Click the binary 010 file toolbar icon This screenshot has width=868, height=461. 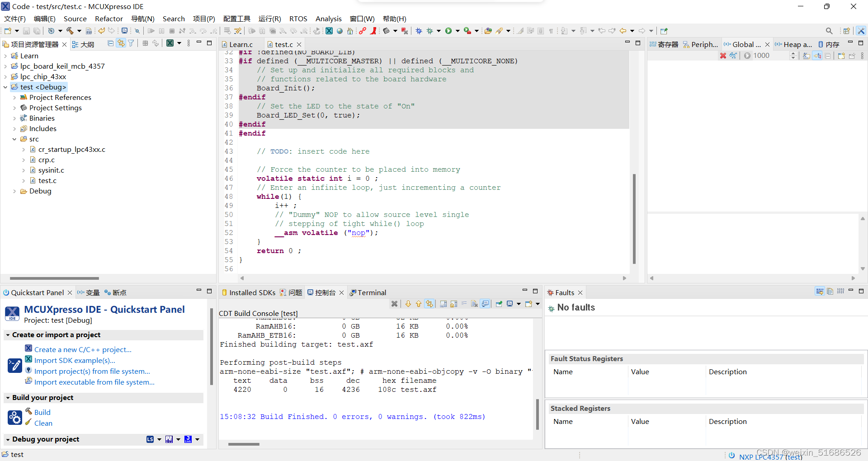click(89, 31)
